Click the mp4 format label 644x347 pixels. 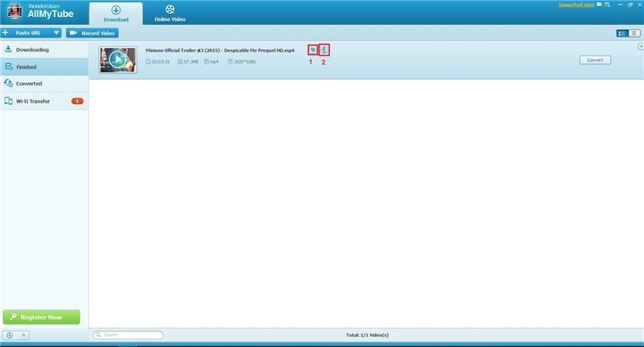pyautogui.click(x=214, y=62)
